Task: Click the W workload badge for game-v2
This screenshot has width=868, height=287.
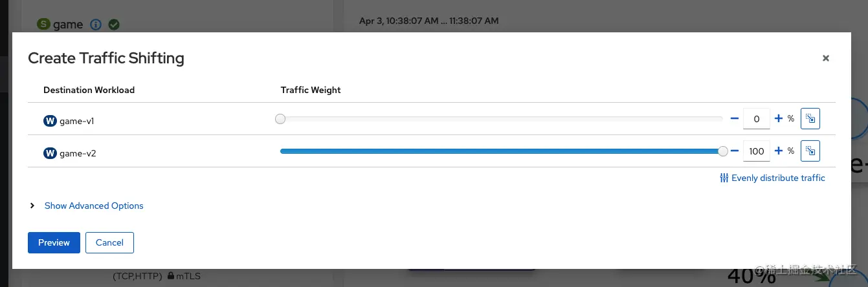Action: (50, 153)
